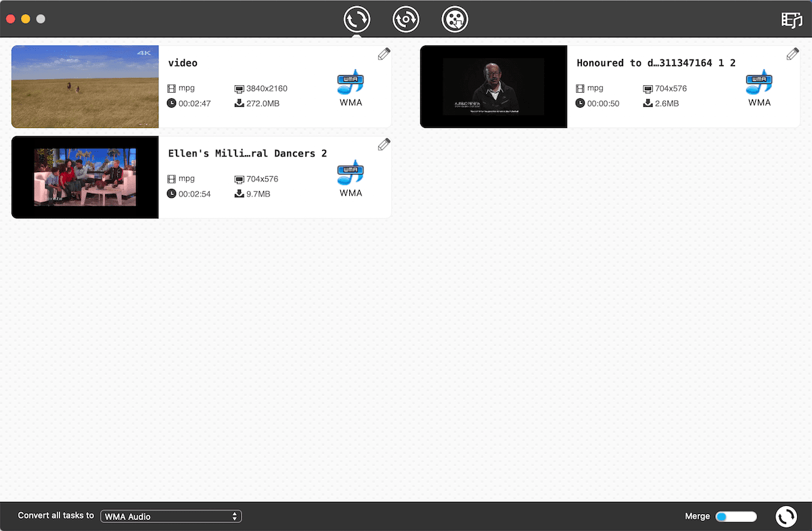
Task: Start conversion with bottom-right convert button
Action: point(786,517)
